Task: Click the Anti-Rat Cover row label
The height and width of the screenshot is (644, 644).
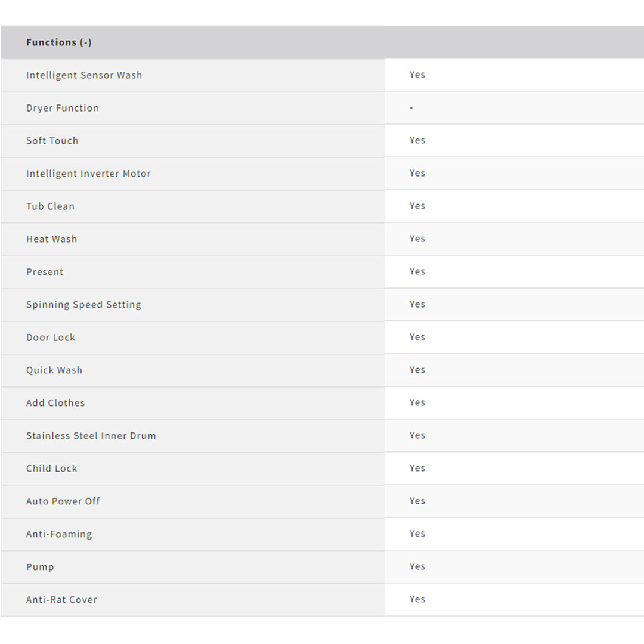Action: pyautogui.click(x=61, y=600)
